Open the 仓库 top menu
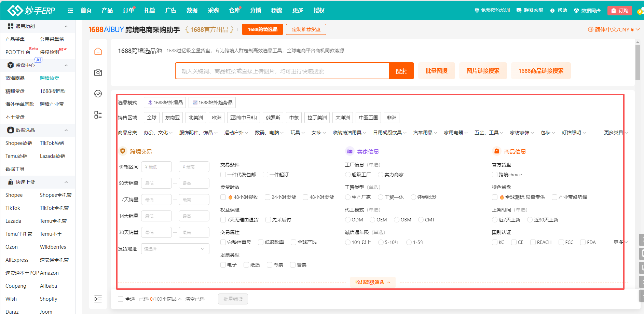The width and height of the screenshot is (644, 314). pyautogui.click(x=234, y=11)
